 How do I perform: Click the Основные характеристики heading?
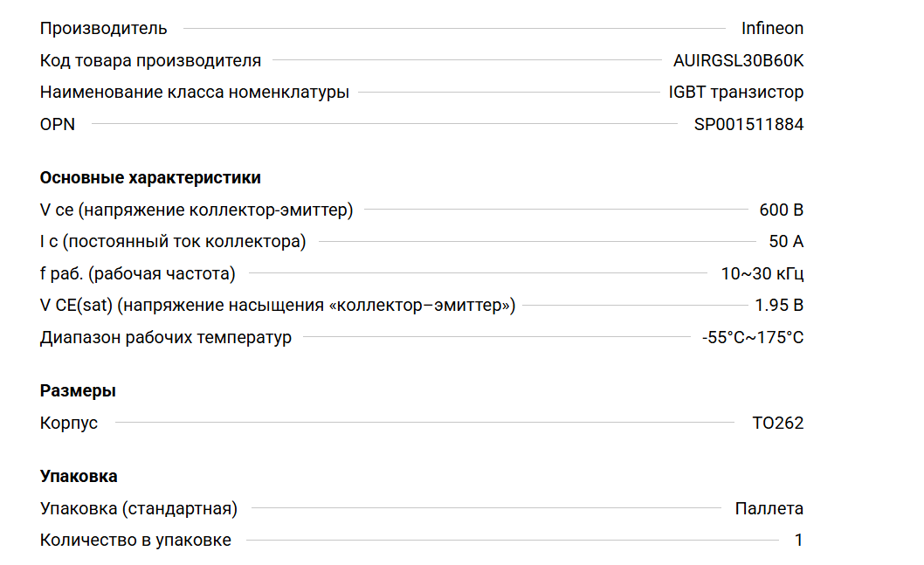coord(150,177)
